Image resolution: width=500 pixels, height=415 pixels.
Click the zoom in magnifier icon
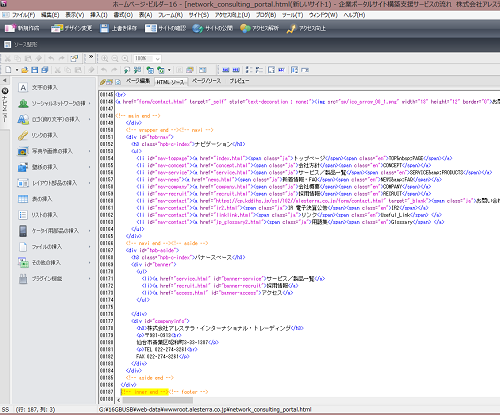tap(105, 59)
